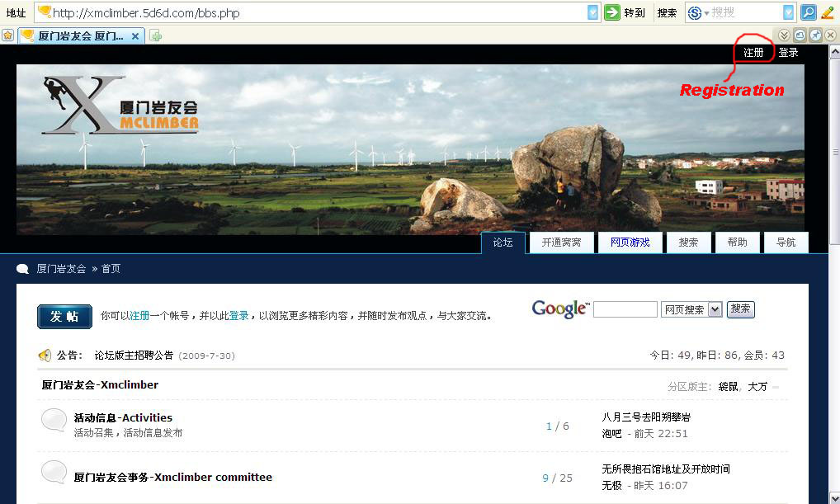Click the magnifier search icon in toolbar

click(809, 12)
